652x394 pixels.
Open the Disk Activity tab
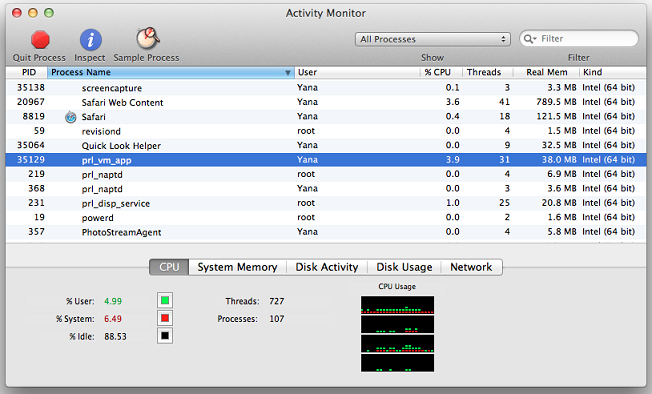pos(326,267)
